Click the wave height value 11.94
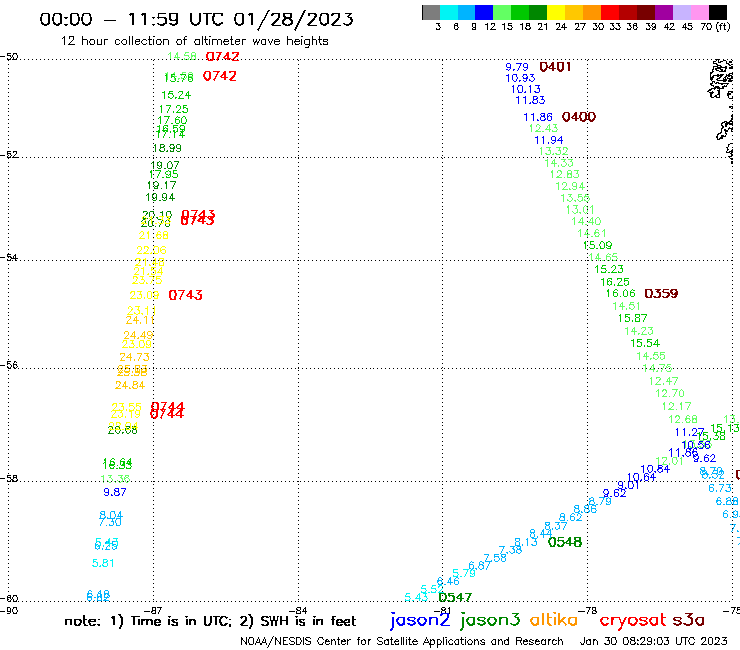The width and height of the screenshot is (740, 650). [x=548, y=140]
